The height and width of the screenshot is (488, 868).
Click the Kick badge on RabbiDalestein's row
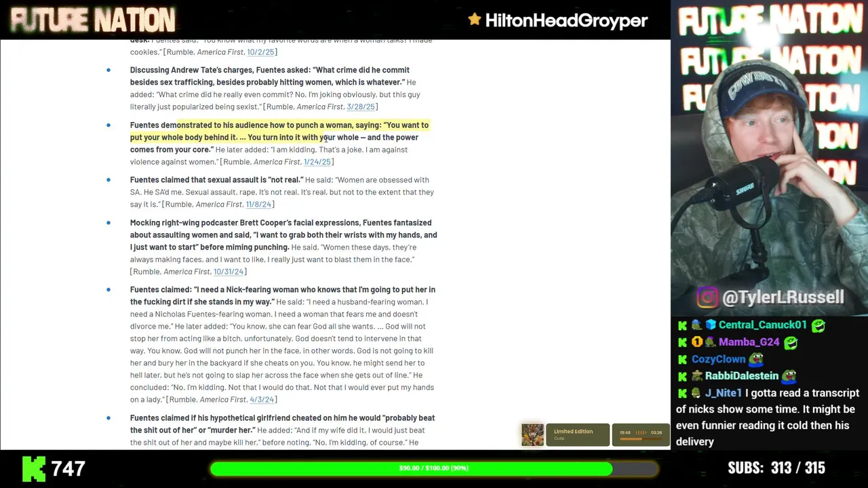683,375
